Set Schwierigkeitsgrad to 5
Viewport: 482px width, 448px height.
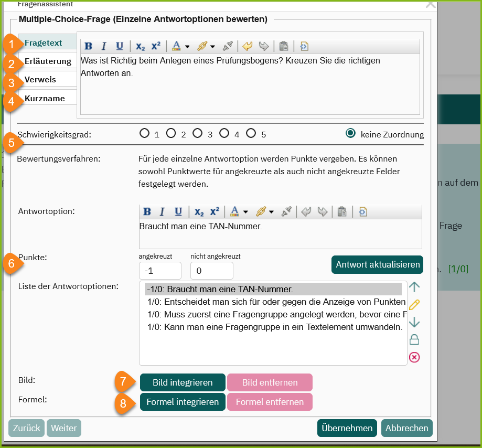click(x=251, y=133)
